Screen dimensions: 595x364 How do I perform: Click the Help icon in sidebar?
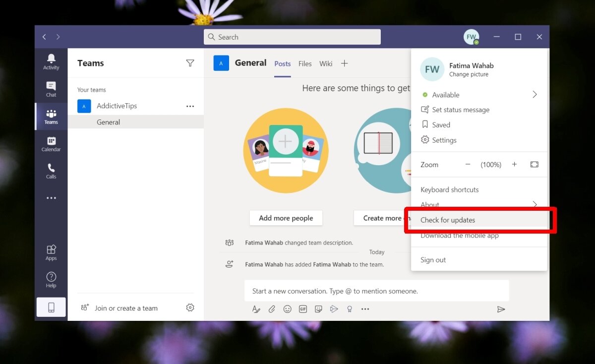coord(51,279)
